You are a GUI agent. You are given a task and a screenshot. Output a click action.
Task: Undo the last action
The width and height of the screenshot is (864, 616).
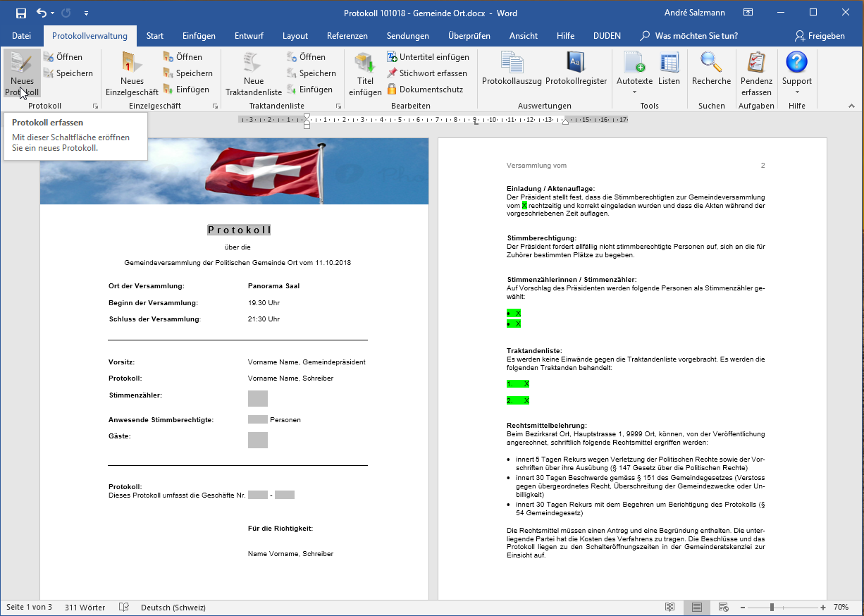tap(42, 13)
